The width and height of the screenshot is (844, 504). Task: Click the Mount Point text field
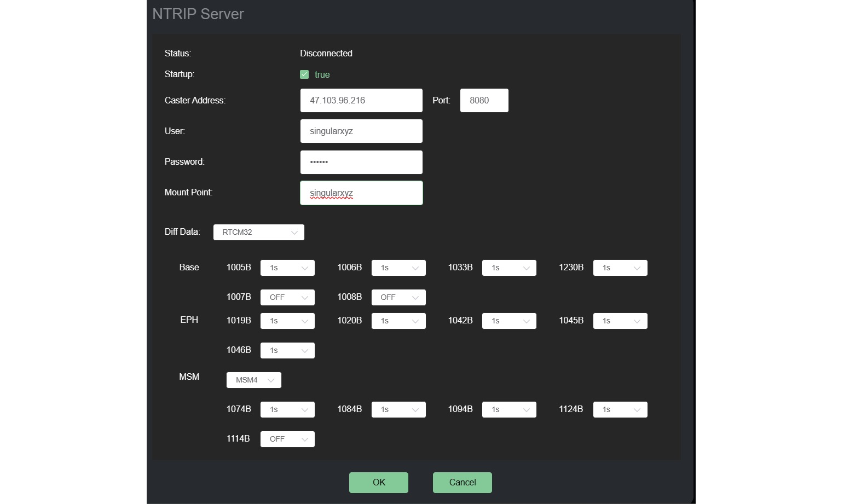click(361, 193)
